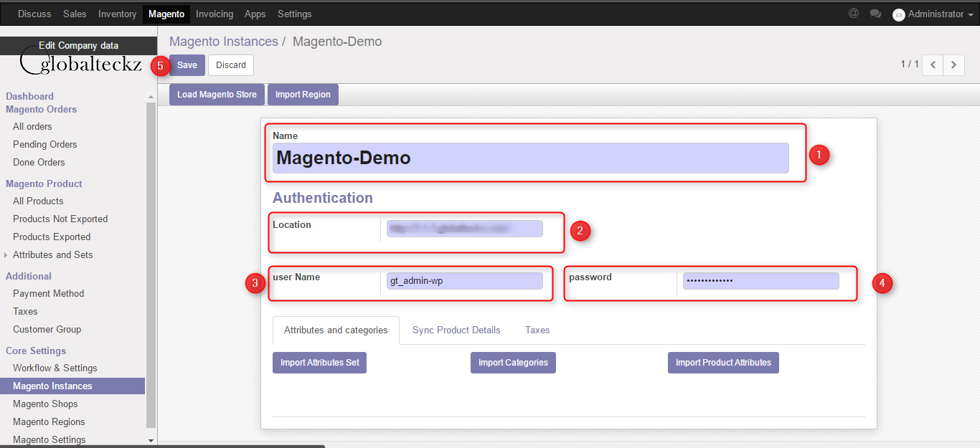Click Import Region button
The height and width of the screenshot is (448, 980).
point(303,95)
